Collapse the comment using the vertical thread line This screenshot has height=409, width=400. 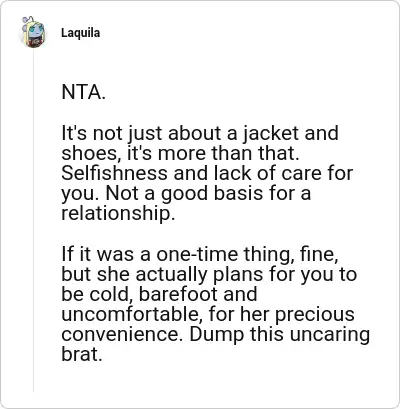pyautogui.click(x=33, y=220)
